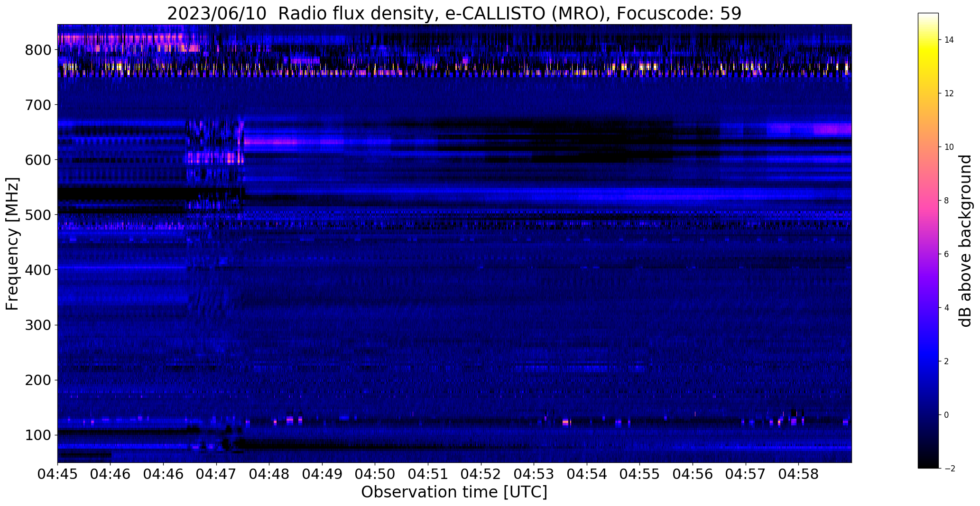980x506 pixels.
Task: Click the 04:52 time tick label
Action: coord(481,474)
